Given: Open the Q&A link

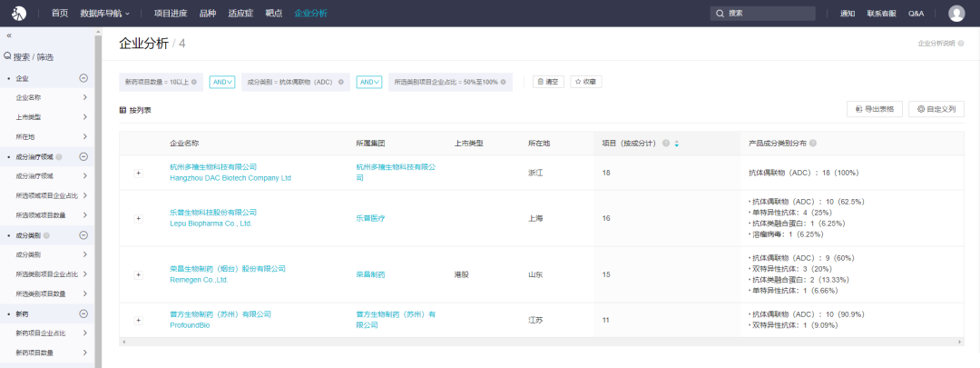Looking at the screenshot, I should click(x=916, y=13).
